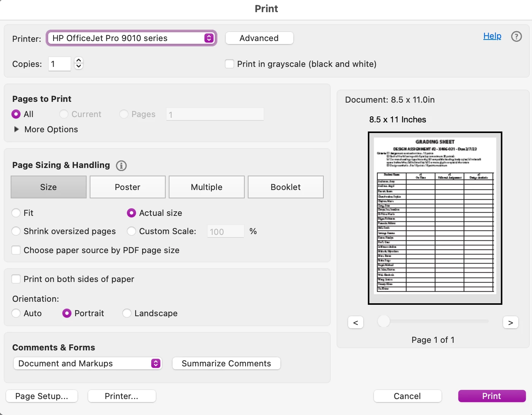Viewport: 532px width, 415px height.
Task: Select the Fit radio button
Action: [16, 213]
